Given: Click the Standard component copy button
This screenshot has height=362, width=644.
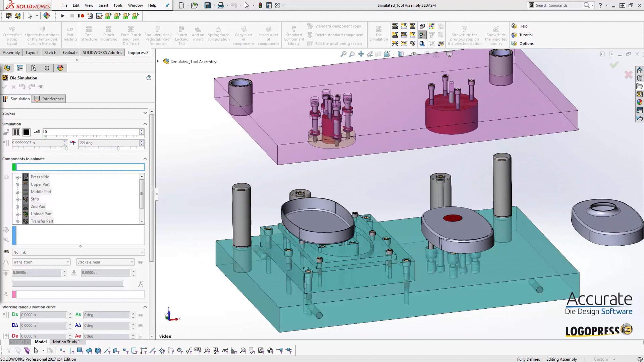Looking at the screenshot, I should [x=335, y=26].
